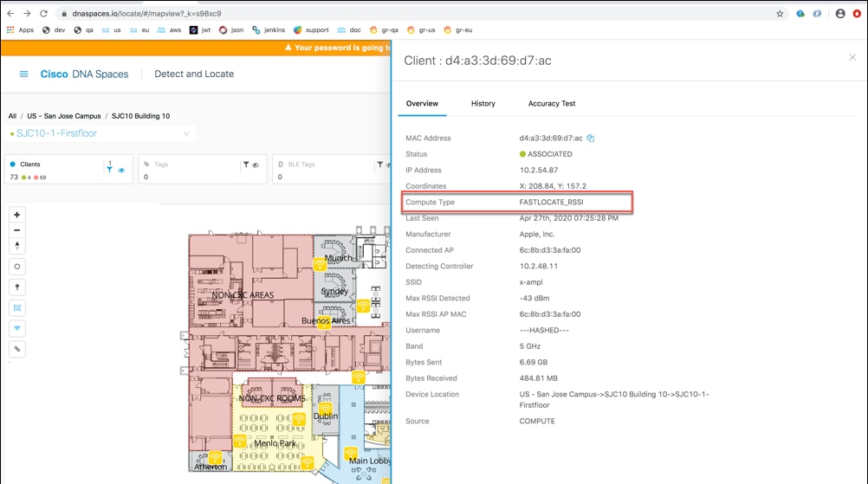
Task: Click Connected AP value 6c:8b:d3:3a:fa:00
Action: tap(550, 250)
